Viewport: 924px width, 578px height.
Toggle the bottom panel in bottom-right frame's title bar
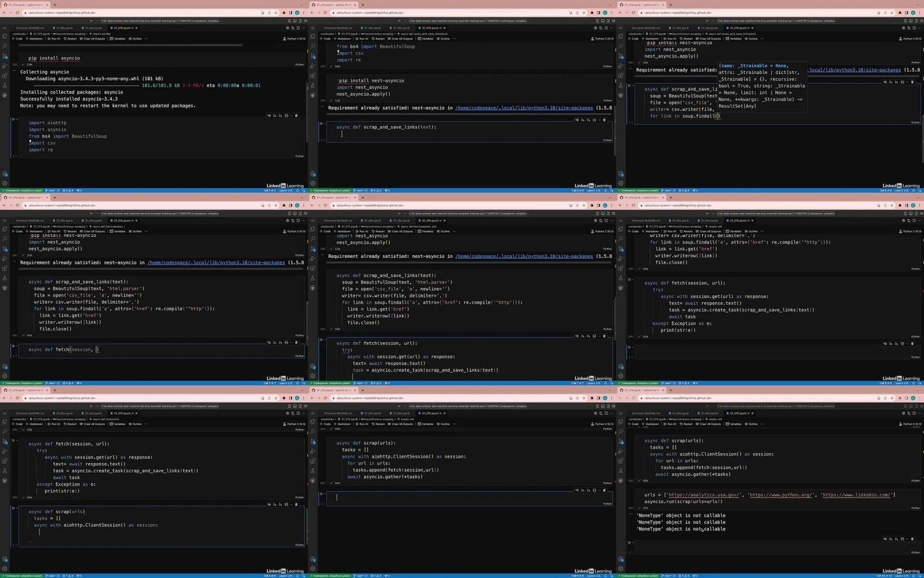click(x=910, y=406)
